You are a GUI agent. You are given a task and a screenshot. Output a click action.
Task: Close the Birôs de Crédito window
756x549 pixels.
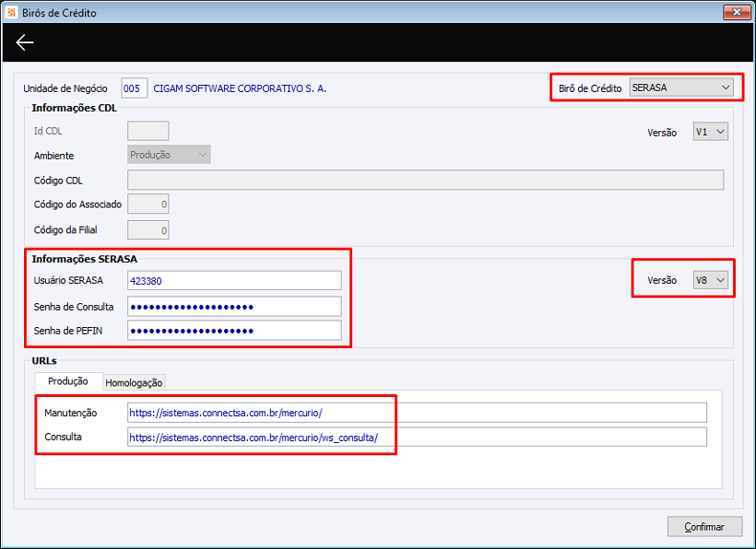click(737, 12)
